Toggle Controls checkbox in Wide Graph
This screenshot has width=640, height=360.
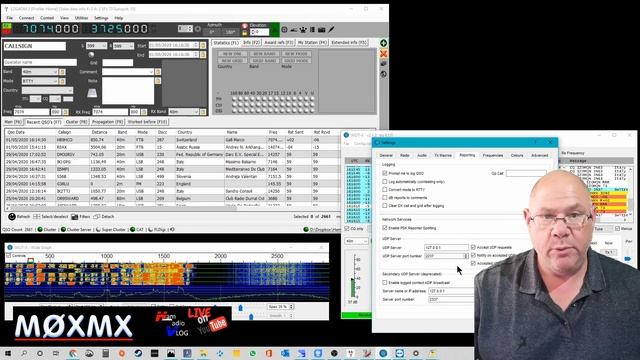point(9,256)
